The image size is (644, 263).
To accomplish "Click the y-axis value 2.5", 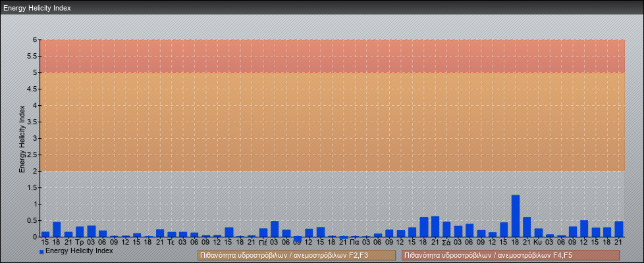I will coord(33,155).
